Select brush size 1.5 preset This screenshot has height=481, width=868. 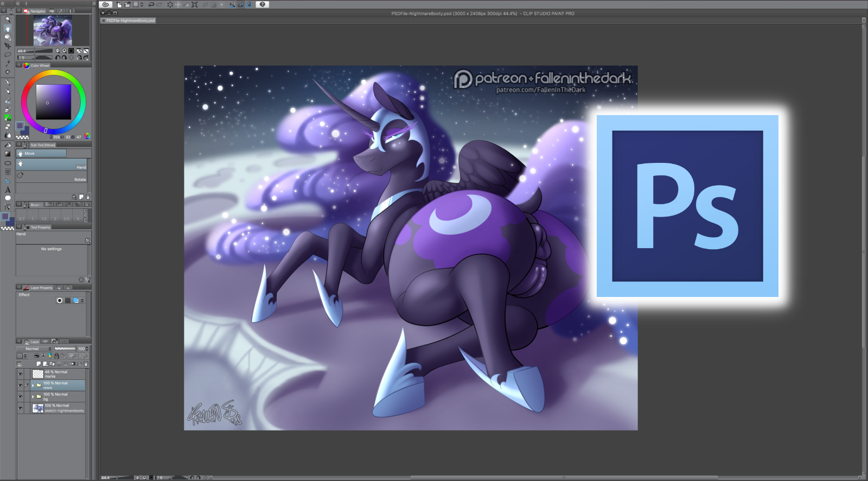(x=44, y=216)
